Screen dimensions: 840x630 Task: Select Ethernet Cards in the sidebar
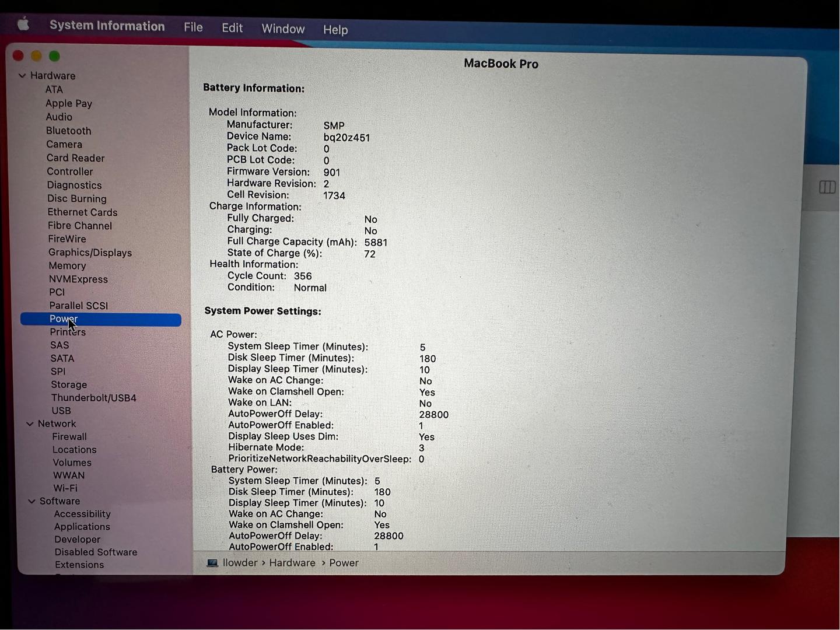coord(82,212)
